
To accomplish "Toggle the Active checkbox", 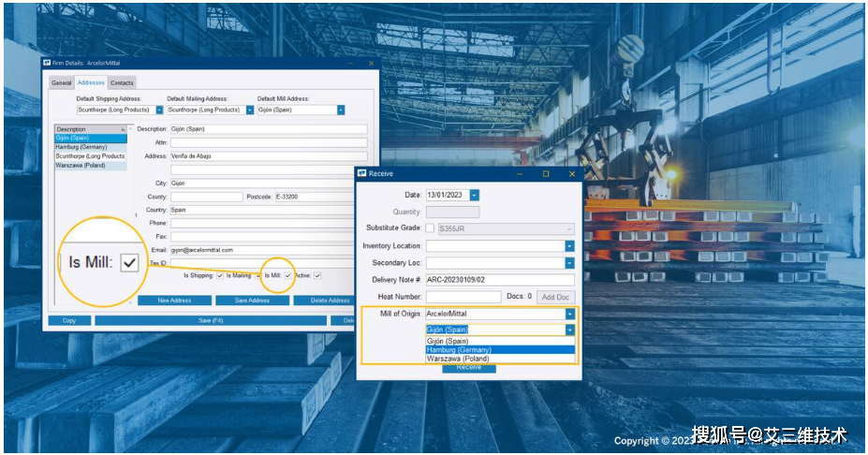I will [x=317, y=275].
